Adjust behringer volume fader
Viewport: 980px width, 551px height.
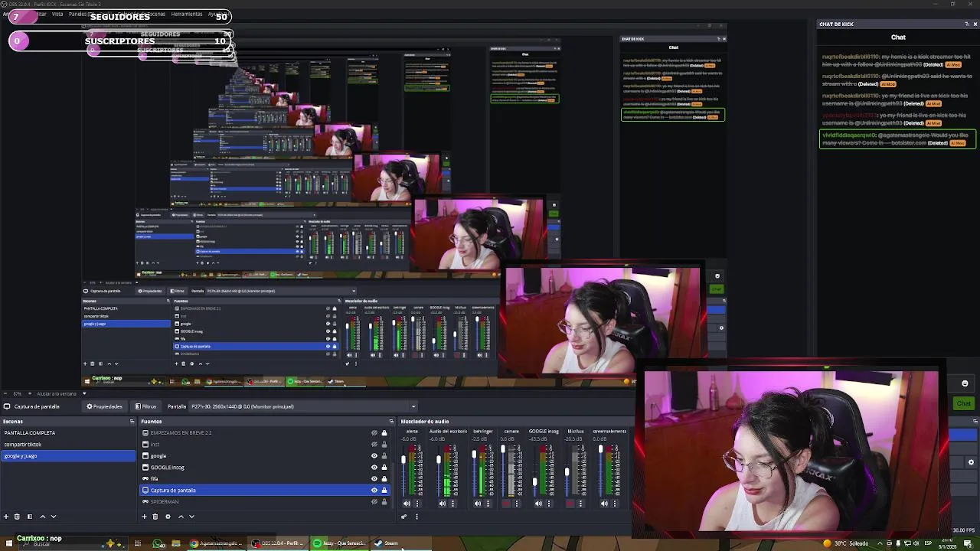tap(474, 455)
